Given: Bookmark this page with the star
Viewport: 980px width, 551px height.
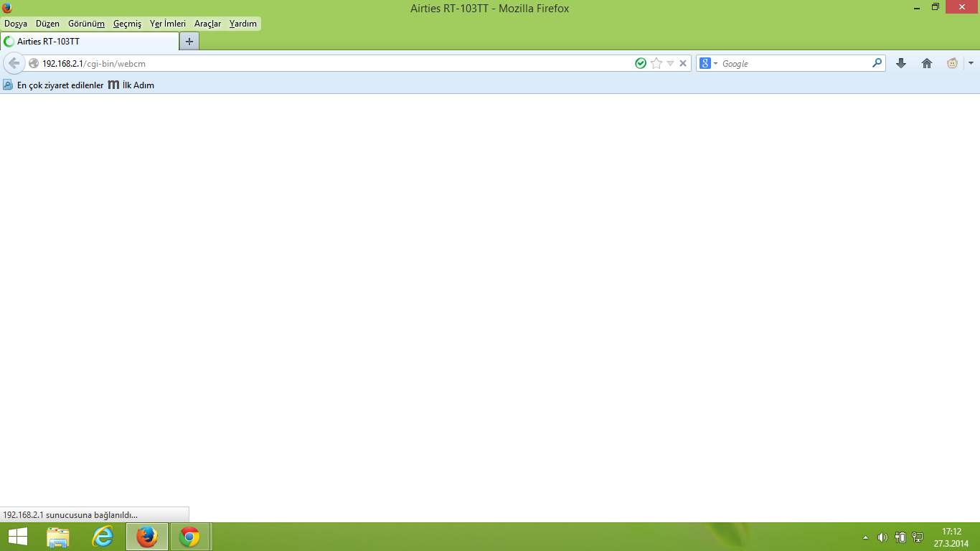Looking at the screenshot, I should point(656,63).
